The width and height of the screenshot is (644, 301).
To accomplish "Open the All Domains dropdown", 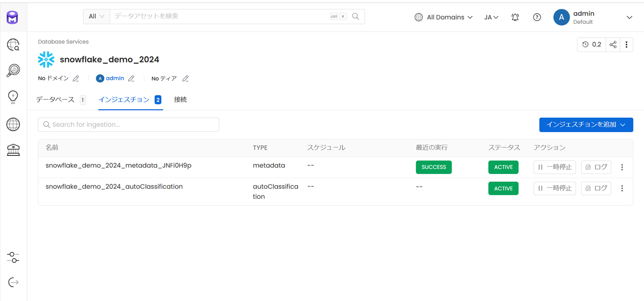I will 444,17.
